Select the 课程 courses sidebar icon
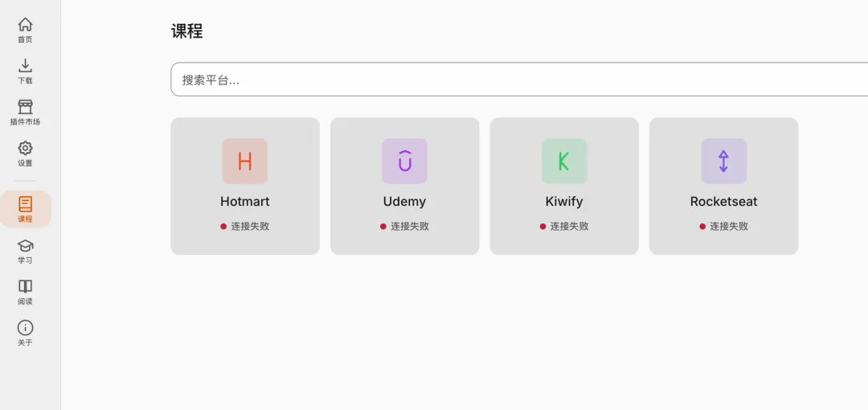The width and height of the screenshot is (868, 410). tap(25, 204)
